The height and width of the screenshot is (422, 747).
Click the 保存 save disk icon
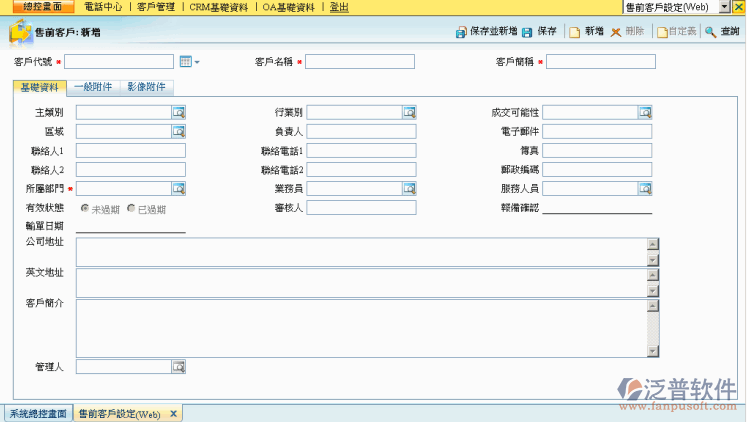527,32
